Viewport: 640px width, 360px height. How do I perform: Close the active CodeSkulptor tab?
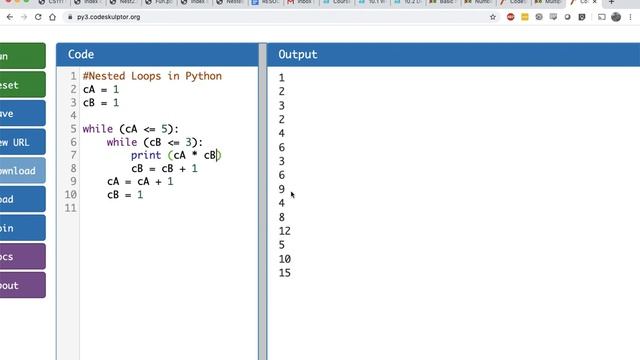click(594, 2)
